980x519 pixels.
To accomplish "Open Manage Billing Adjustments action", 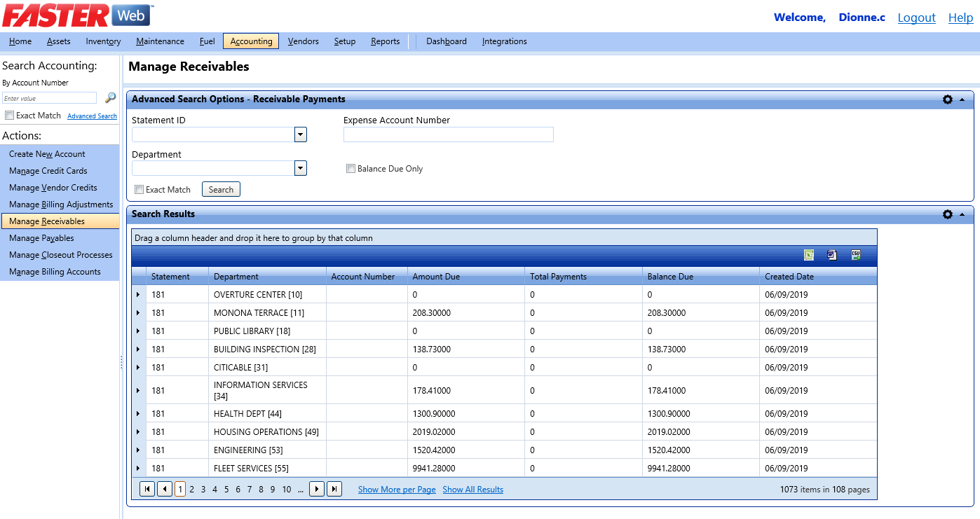I will [x=60, y=205].
